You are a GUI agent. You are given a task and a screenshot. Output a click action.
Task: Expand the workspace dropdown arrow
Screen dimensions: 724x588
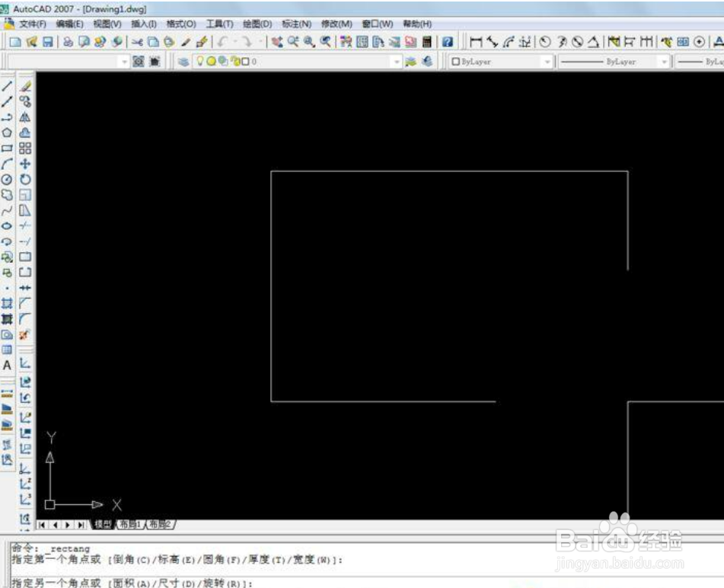(x=123, y=62)
